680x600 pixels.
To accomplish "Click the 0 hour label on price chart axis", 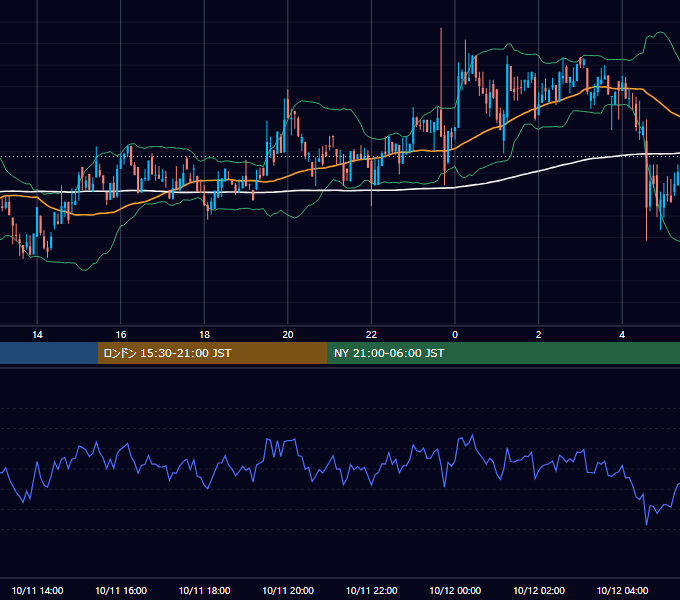I will click(455, 335).
